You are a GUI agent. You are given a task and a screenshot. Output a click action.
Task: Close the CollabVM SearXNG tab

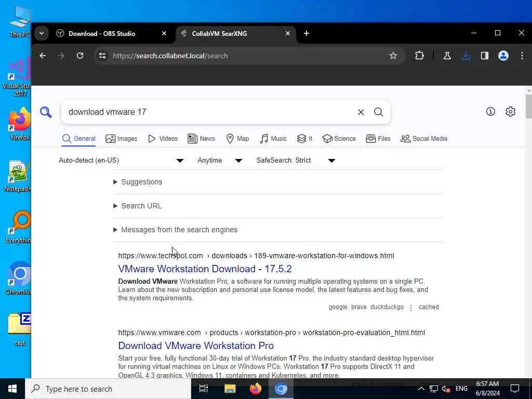[x=288, y=33]
